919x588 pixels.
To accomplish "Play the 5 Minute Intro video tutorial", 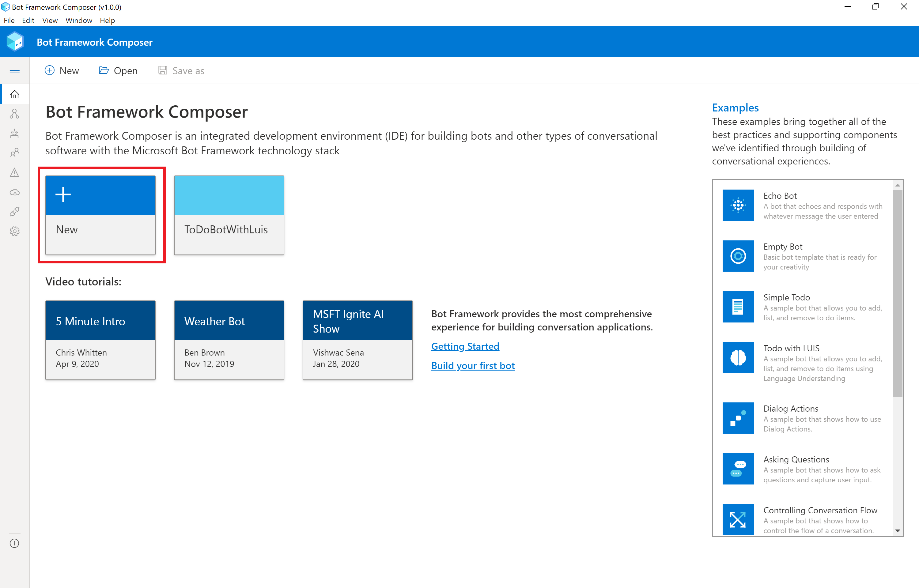I will (100, 340).
